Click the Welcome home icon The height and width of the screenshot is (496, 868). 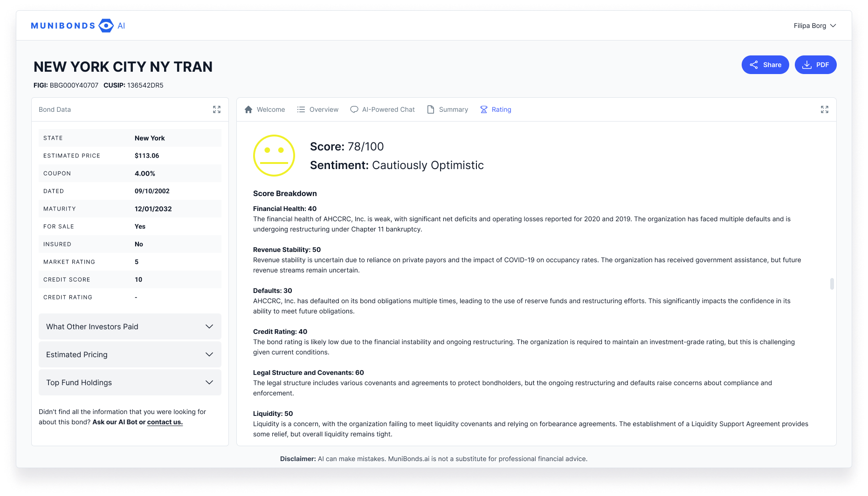pyautogui.click(x=248, y=109)
